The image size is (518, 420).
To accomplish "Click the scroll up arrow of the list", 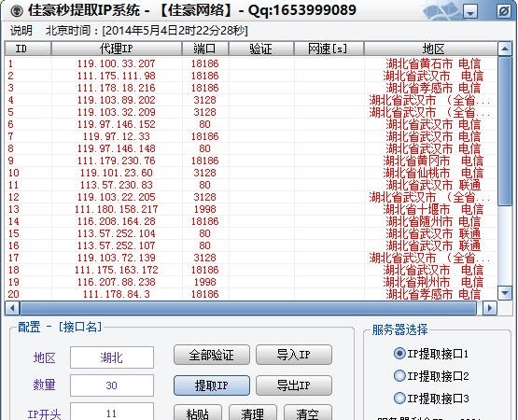I will point(504,49).
